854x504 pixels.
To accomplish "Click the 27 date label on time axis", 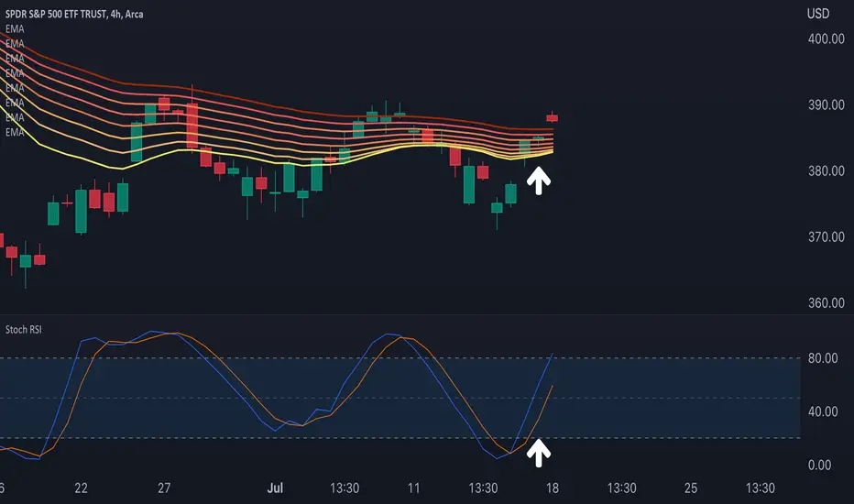I will 164,488.
